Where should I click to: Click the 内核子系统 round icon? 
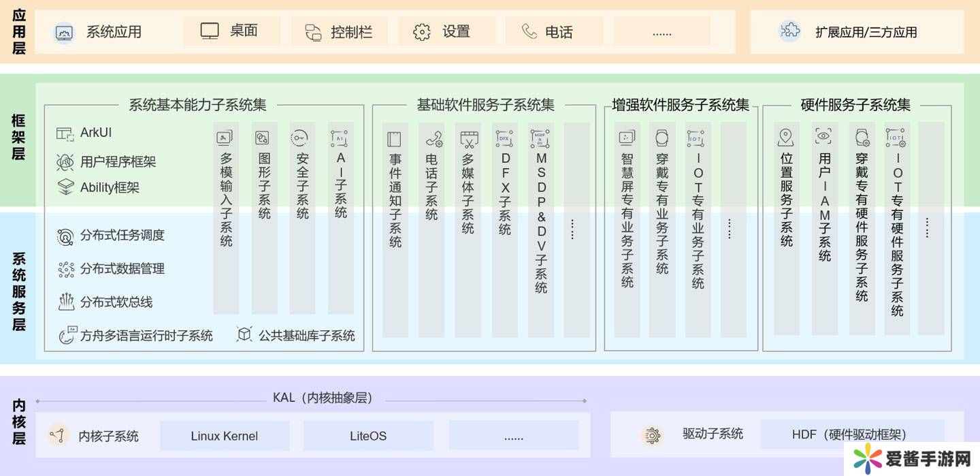tap(59, 435)
